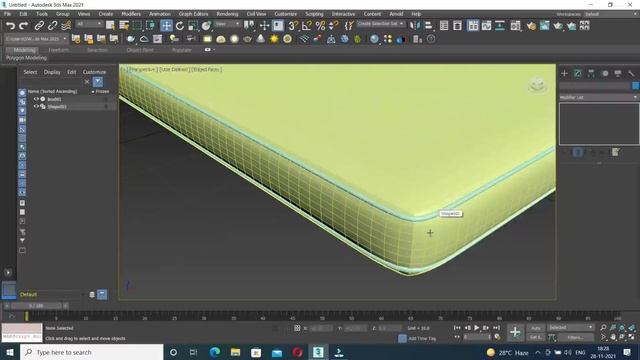Open the Graph Editors menu
640x360 pixels.
pos(193,14)
